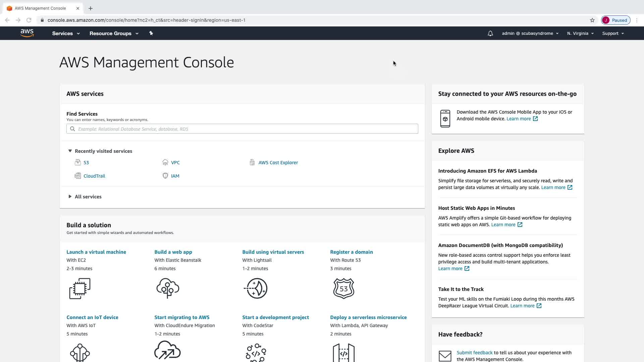Open the Services menu
The width and height of the screenshot is (644, 362).
(66, 34)
